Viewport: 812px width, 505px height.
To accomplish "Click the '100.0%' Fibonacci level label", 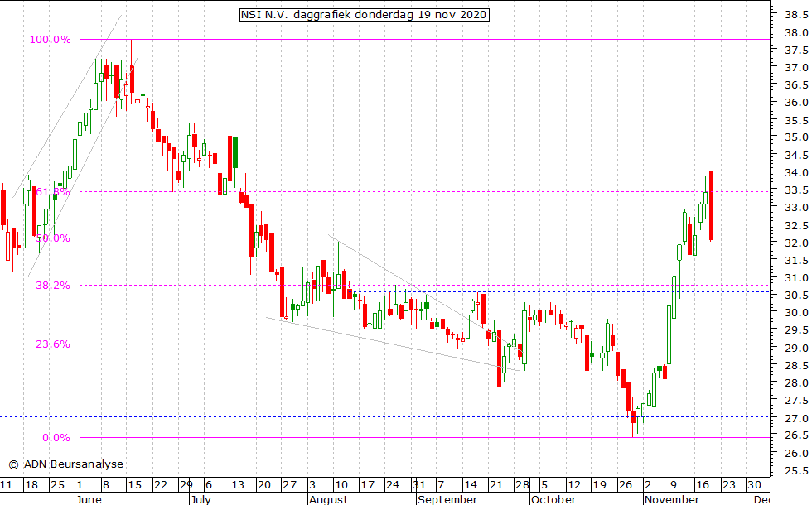I will click(x=51, y=40).
